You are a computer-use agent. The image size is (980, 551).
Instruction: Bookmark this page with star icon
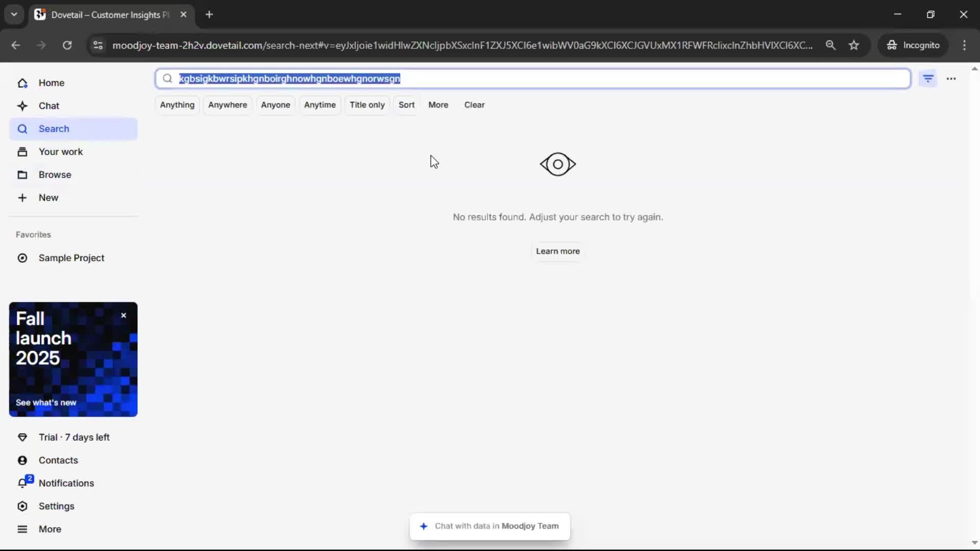tap(854, 45)
